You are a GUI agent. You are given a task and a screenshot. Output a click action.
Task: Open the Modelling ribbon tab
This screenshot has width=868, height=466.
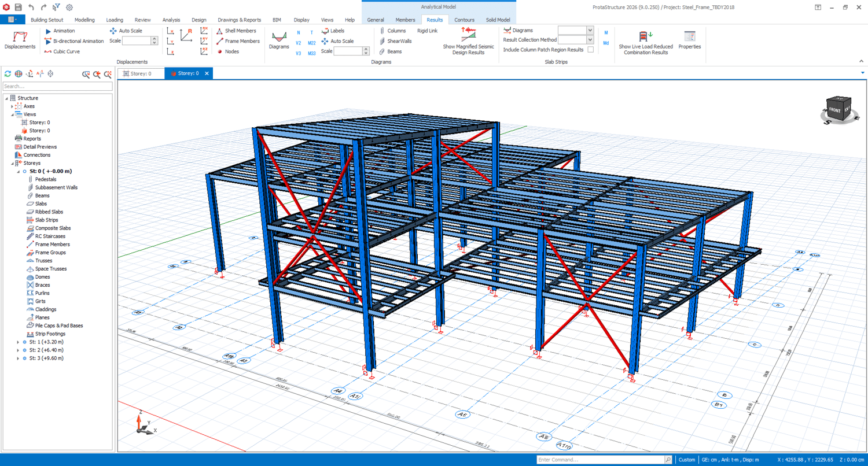coord(84,20)
